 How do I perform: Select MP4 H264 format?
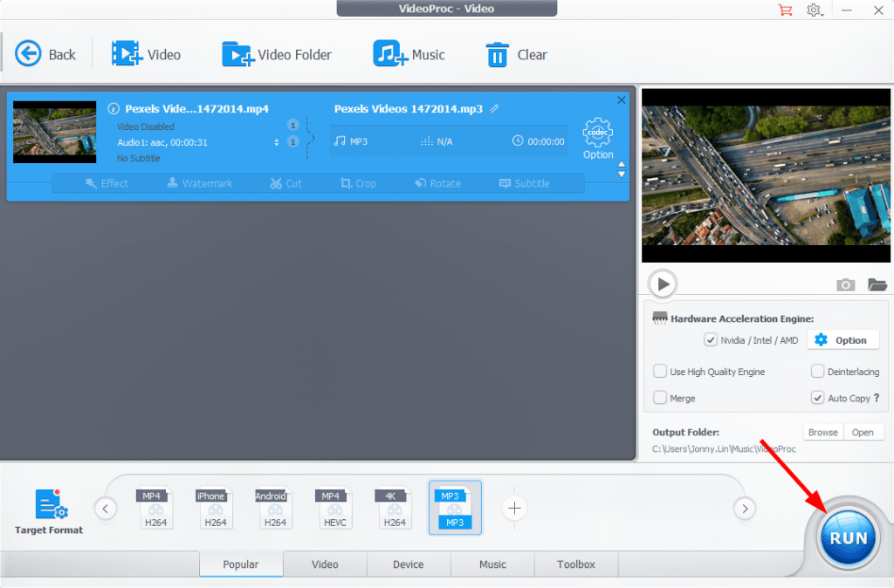point(155,509)
